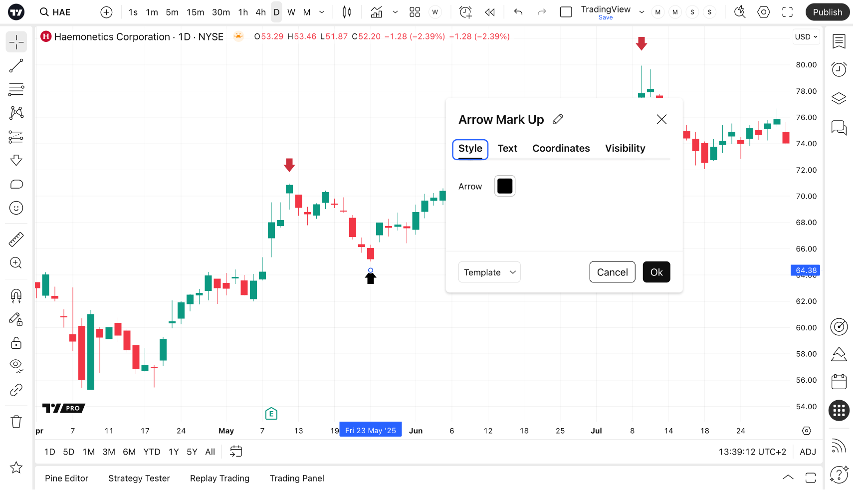
Task: Toggle lock all drawings
Action: pos(16,343)
